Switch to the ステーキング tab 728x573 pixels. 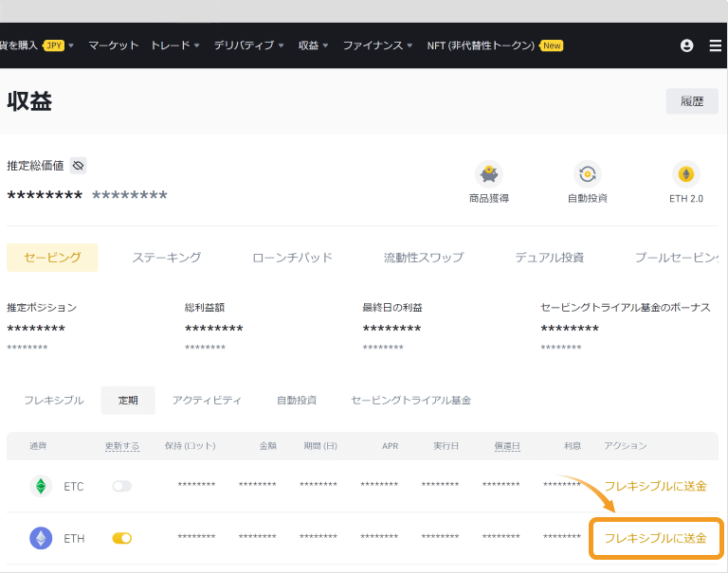[x=167, y=258]
